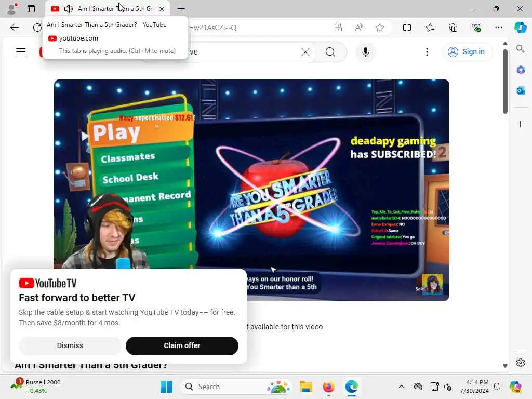
Task: Click the video title heading text
Action: 91,365
